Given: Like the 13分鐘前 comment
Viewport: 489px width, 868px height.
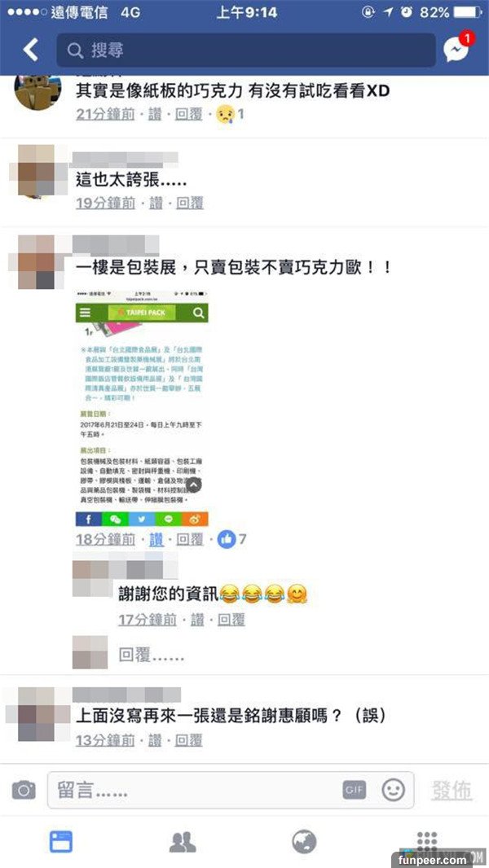Looking at the screenshot, I should point(155,740).
